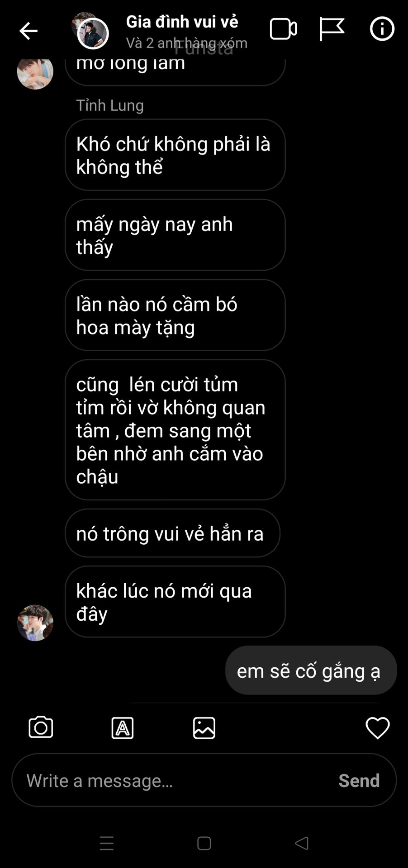408x868 pixels.
Task: Tap the message 'Khó chứ không phải là không thể'
Action: [x=175, y=155]
